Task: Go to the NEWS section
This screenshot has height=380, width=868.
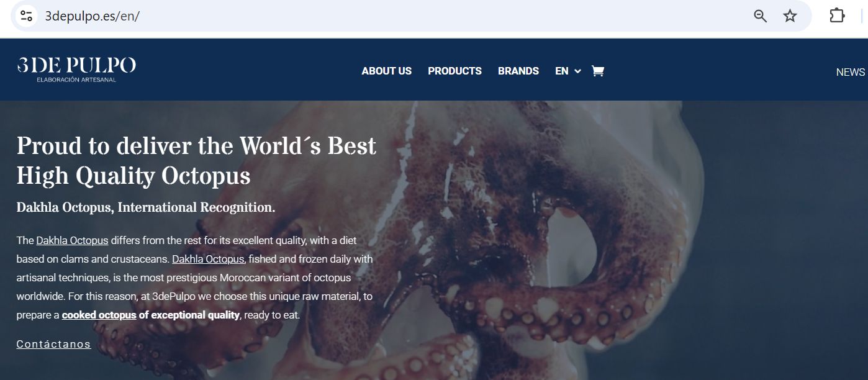Action: coord(851,72)
